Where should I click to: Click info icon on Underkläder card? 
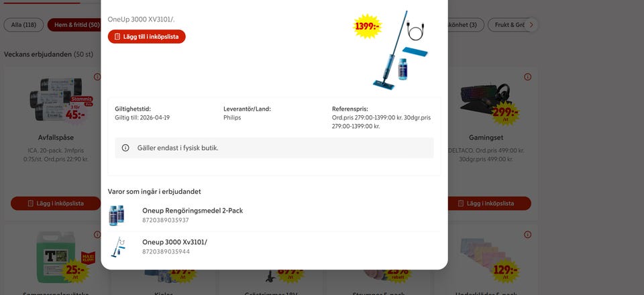pyautogui.click(x=528, y=235)
